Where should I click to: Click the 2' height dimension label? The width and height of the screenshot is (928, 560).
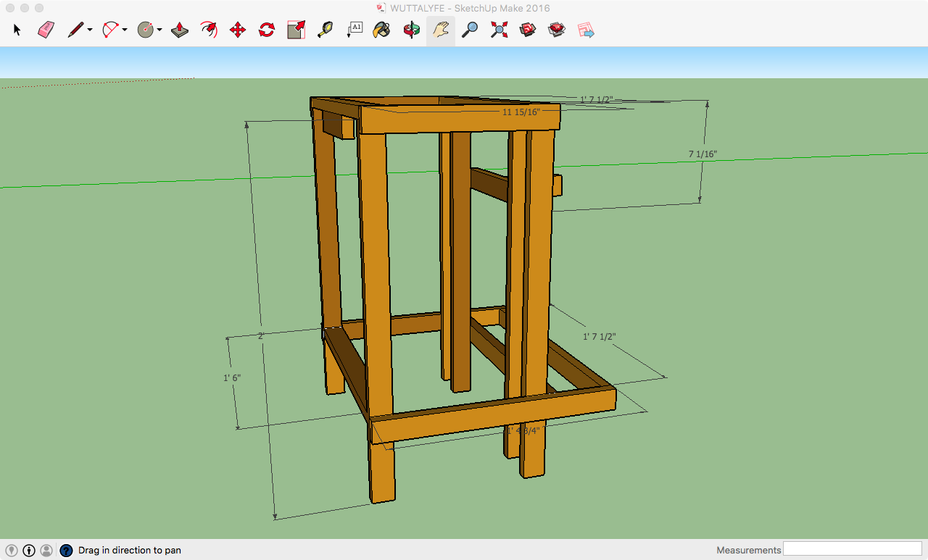260,335
